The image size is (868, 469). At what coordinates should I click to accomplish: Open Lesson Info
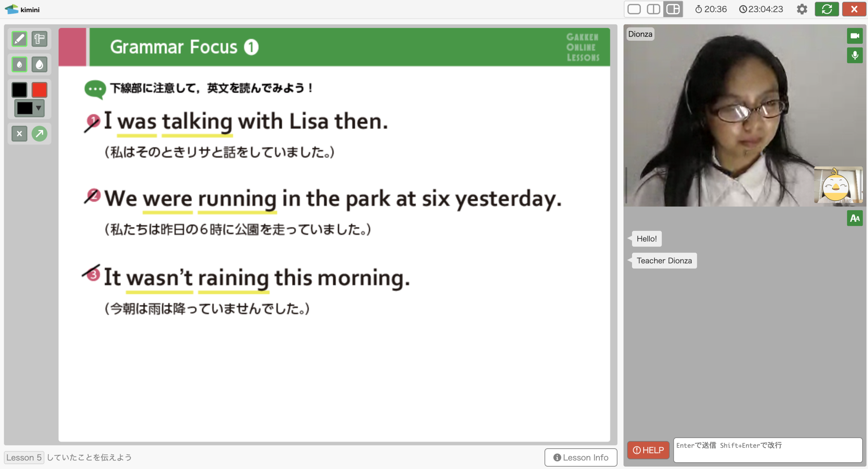click(580, 457)
